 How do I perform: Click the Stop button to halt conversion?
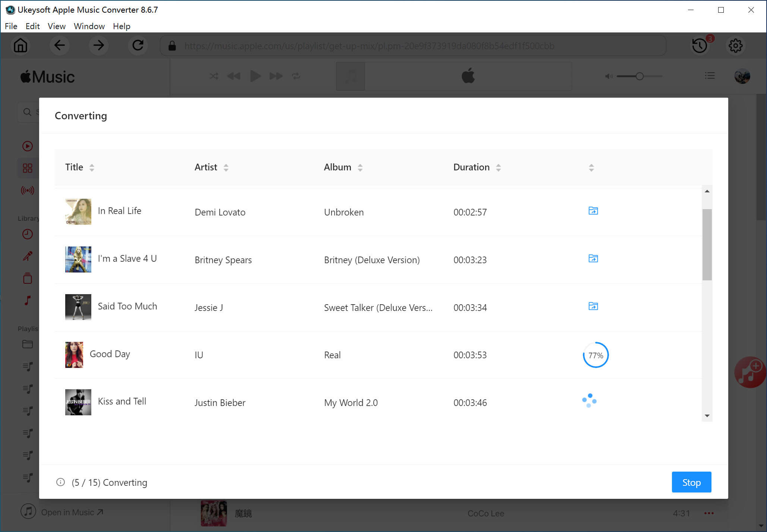tap(691, 482)
